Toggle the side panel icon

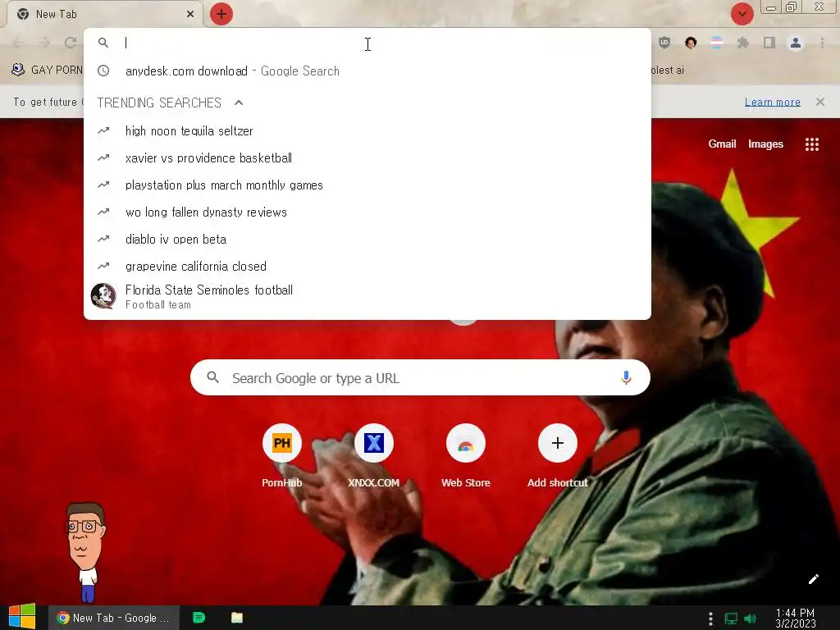coord(769,43)
